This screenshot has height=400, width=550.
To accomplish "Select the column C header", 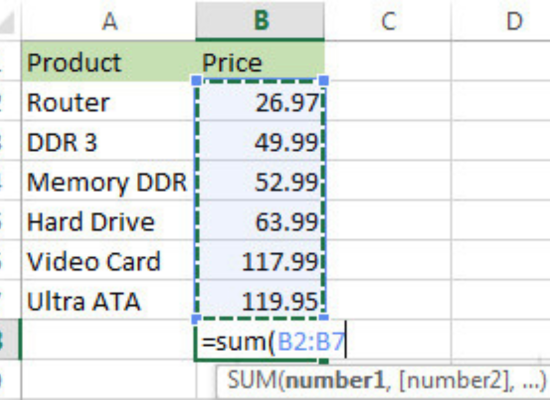I will pyautogui.click(x=388, y=21).
